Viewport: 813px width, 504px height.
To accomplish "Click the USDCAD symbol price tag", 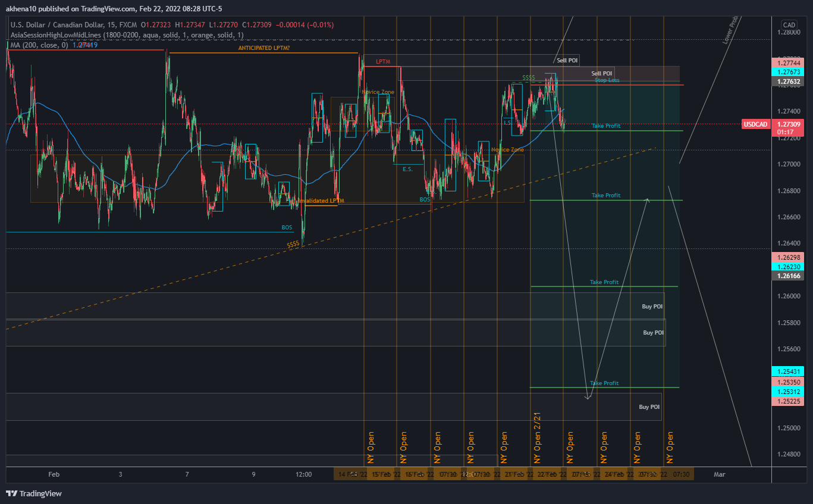I will (756, 124).
